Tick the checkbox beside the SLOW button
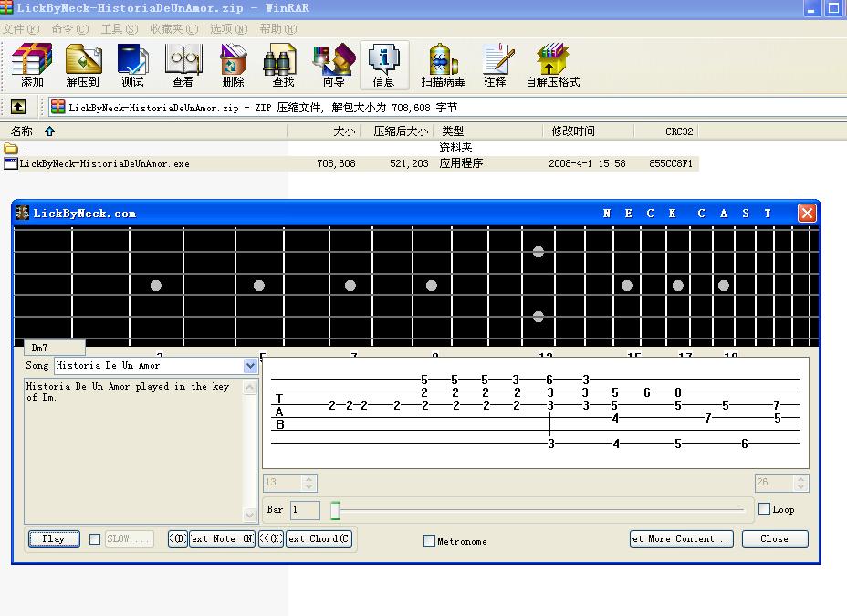Viewport: 847px width, 616px height. pos(95,538)
